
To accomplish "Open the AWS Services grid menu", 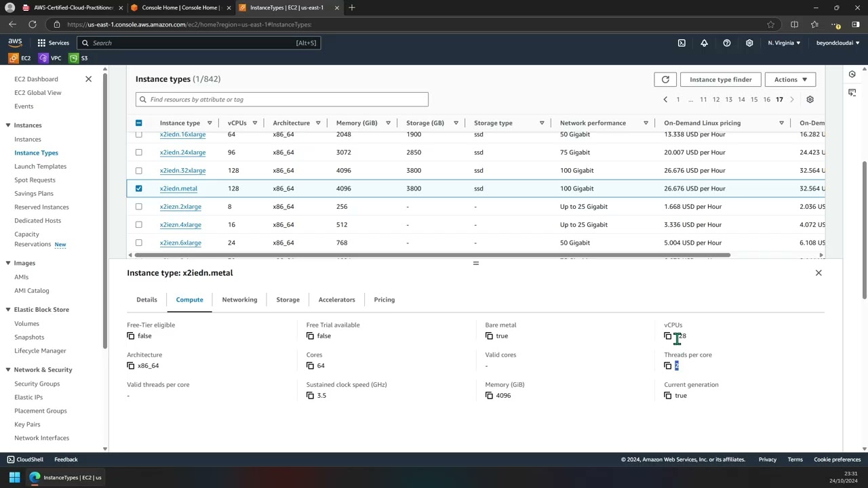I will (41, 43).
